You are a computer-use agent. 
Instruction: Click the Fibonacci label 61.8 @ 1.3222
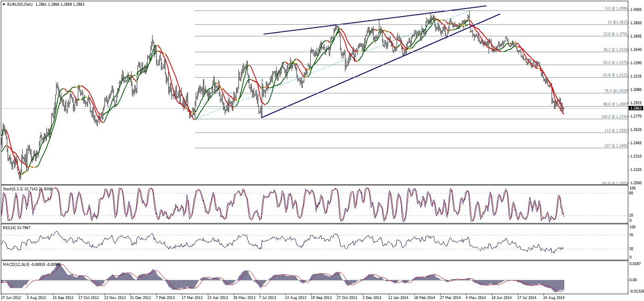tap(615, 75)
